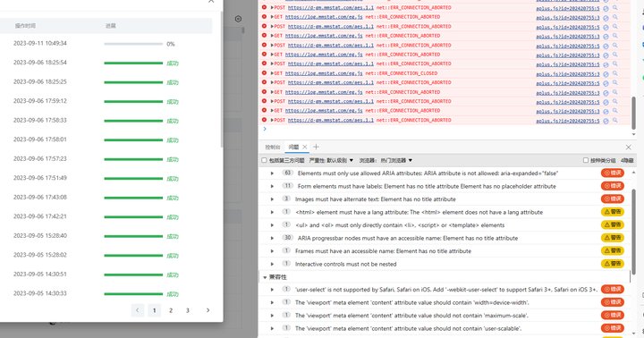This screenshot has width=644, height=338.
Task: Click 错误 badge on ARIA attributes issue
Action: tap(613, 173)
